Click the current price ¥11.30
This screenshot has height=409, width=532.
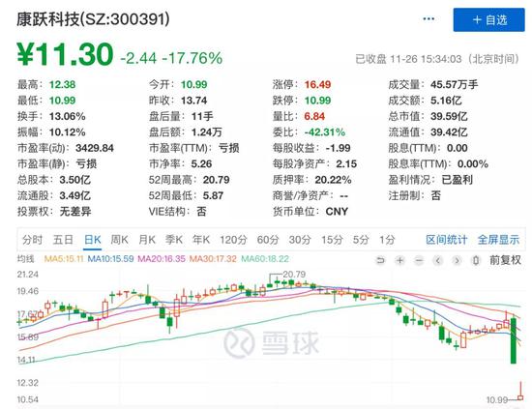click(65, 54)
